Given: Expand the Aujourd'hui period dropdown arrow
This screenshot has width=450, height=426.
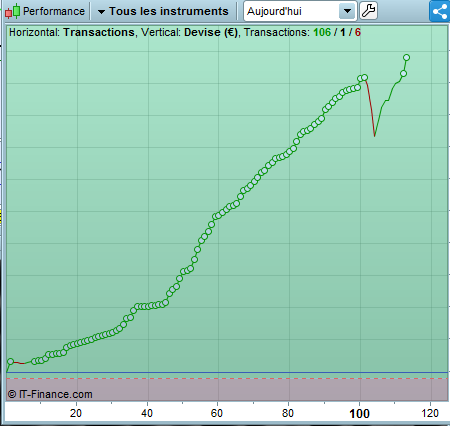Looking at the screenshot, I should pyautogui.click(x=347, y=11).
